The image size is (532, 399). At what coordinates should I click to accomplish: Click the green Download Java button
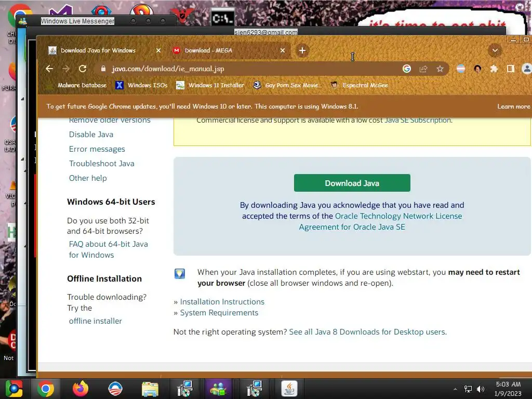352,183
